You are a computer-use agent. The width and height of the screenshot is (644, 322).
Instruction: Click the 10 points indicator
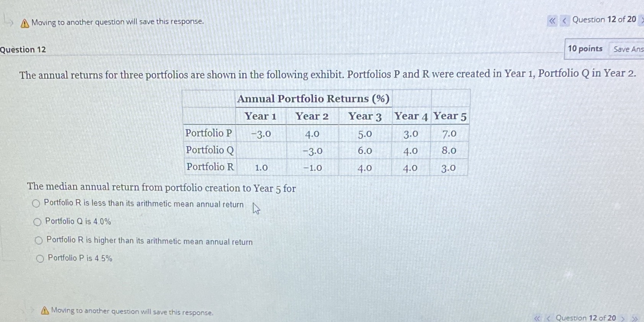coord(585,49)
